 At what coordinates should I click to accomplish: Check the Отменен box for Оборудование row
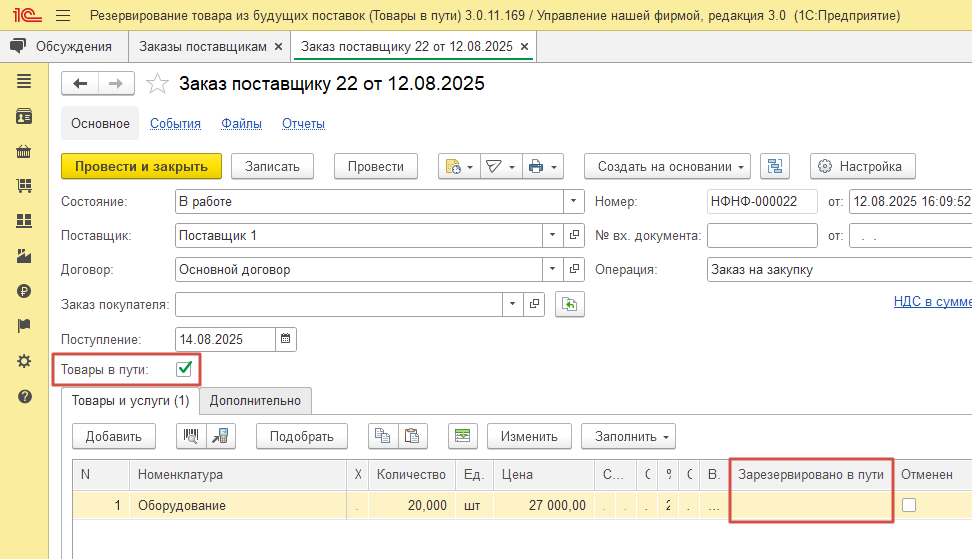(909, 506)
